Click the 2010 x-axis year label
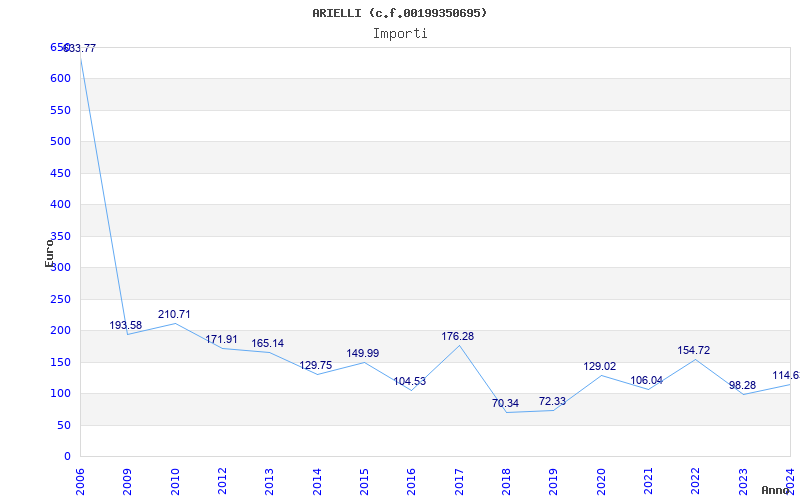Image resolution: width=800 pixels, height=500 pixels. click(x=174, y=482)
